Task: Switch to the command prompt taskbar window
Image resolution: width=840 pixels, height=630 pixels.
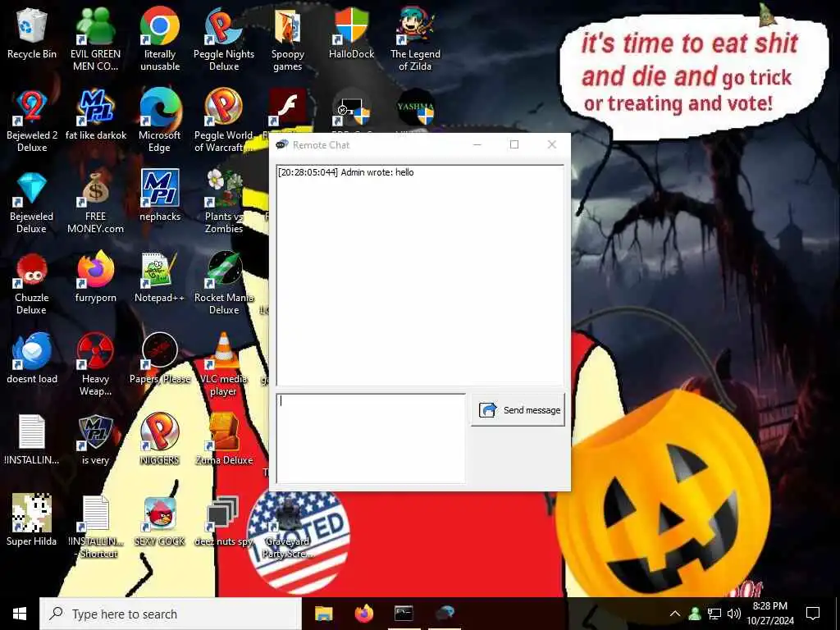Action: click(404, 614)
